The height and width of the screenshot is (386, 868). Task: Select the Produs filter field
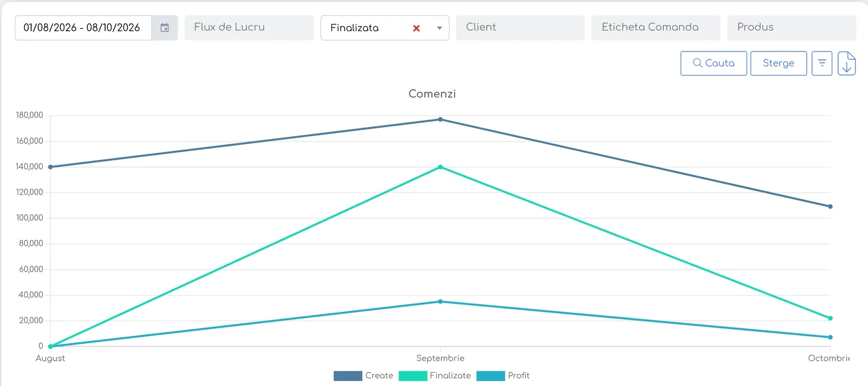[791, 28]
